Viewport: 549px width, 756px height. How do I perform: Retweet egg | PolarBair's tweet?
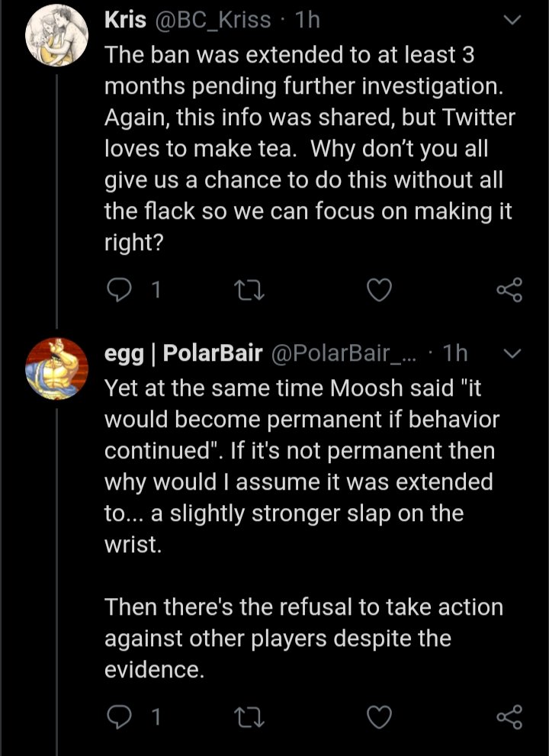coord(247,717)
